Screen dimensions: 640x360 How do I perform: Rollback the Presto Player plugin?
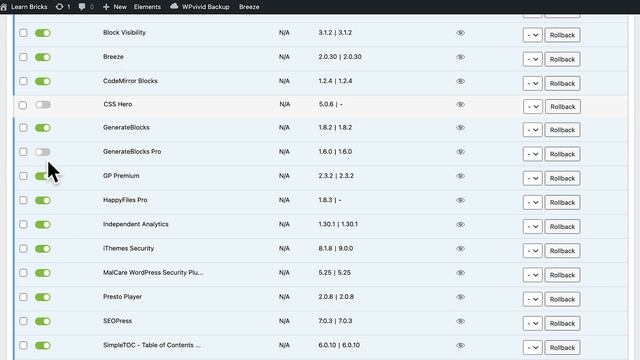click(x=562, y=299)
